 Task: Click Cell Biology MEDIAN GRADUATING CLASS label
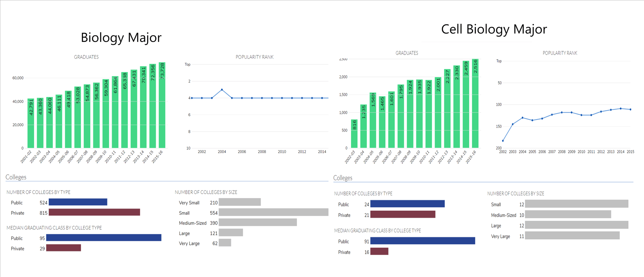point(377,231)
